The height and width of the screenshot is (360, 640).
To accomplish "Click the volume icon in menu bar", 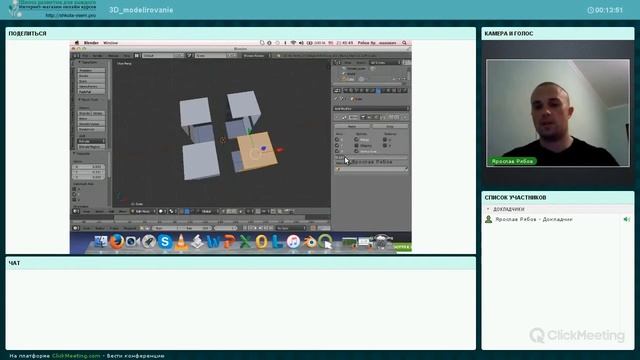I will (301, 43).
